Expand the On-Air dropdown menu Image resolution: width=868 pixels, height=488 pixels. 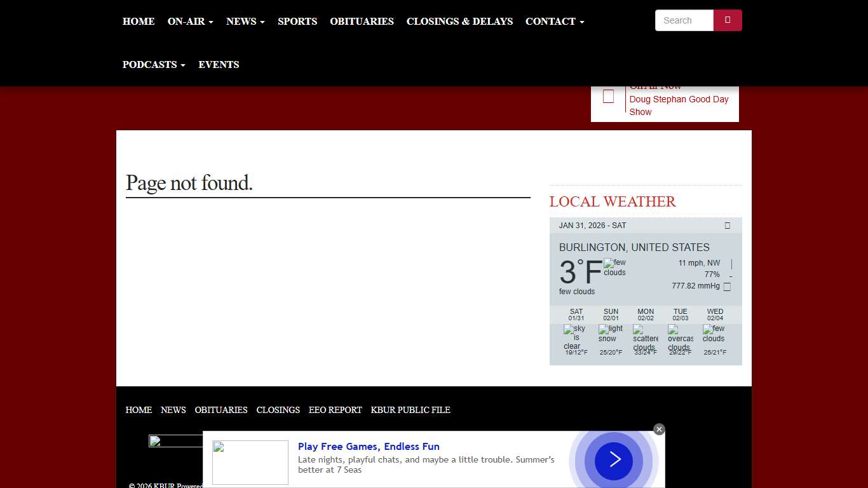pyautogui.click(x=190, y=22)
